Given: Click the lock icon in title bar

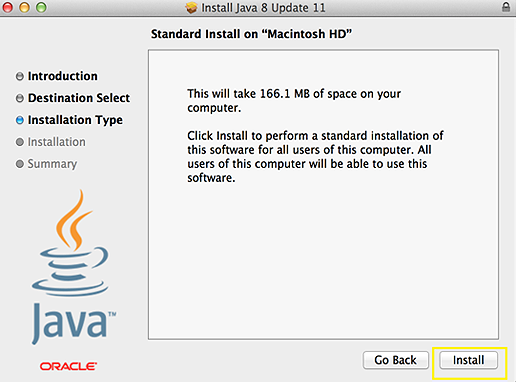Looking at the screenshot, I should 506,7.
